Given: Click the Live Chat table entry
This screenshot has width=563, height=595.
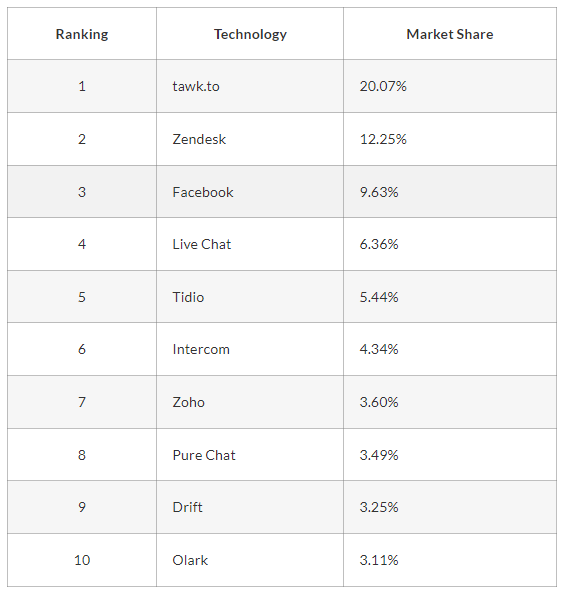Looking at the screenshot, I should click(x=201, y=244).
